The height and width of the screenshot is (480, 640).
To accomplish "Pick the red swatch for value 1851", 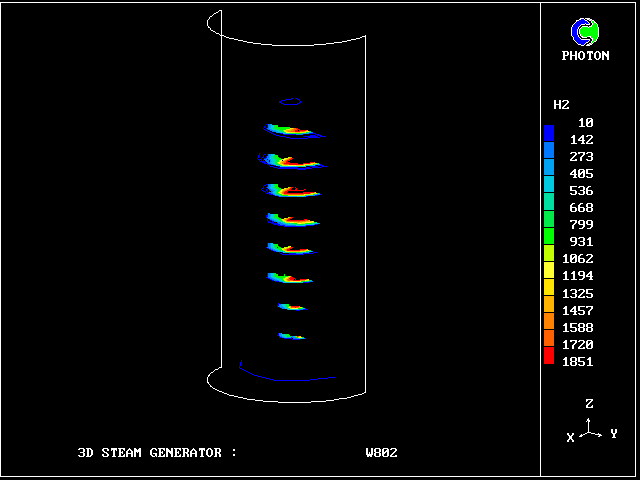I will coord(549,357).
